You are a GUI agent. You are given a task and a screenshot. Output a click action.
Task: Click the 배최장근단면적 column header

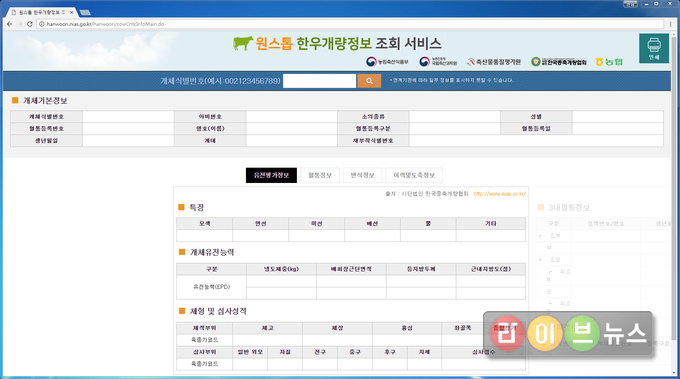[x=351, y=269]
